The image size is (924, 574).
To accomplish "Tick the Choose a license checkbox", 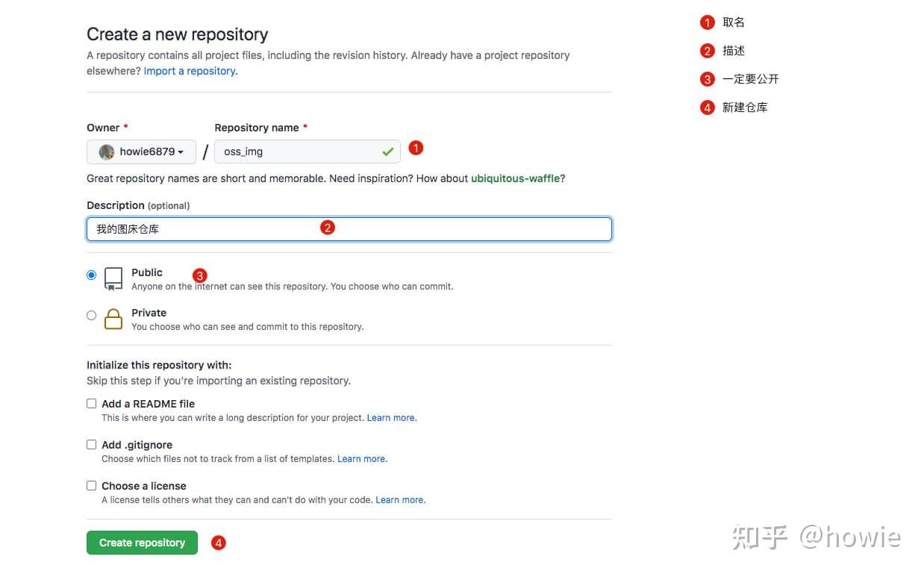I will (x=92, y=485).
